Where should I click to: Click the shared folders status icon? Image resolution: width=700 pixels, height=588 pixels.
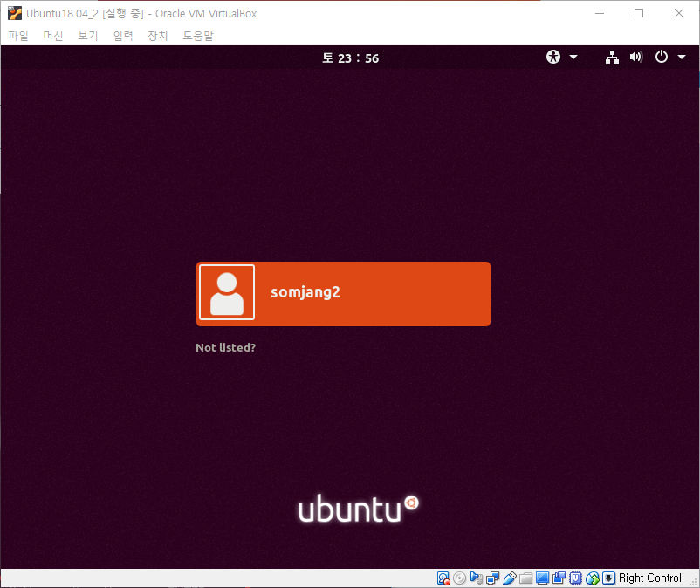coord(525,578)
